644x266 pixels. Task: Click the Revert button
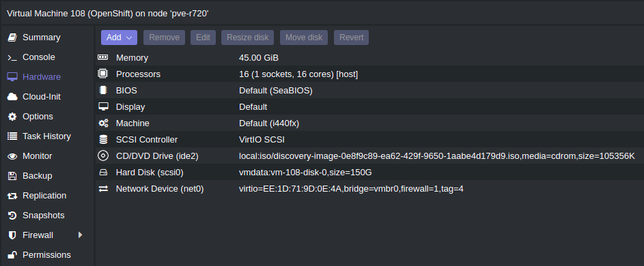click(x=351, y=38)
